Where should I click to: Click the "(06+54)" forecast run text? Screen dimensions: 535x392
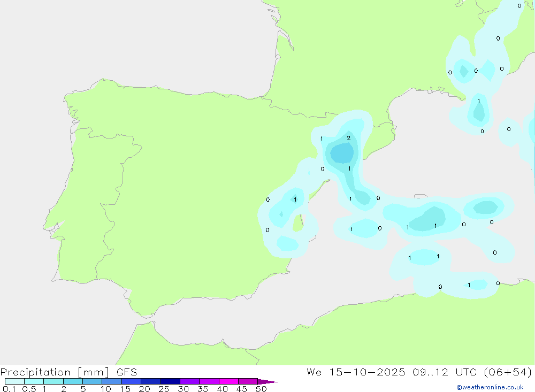pos(508,372)
